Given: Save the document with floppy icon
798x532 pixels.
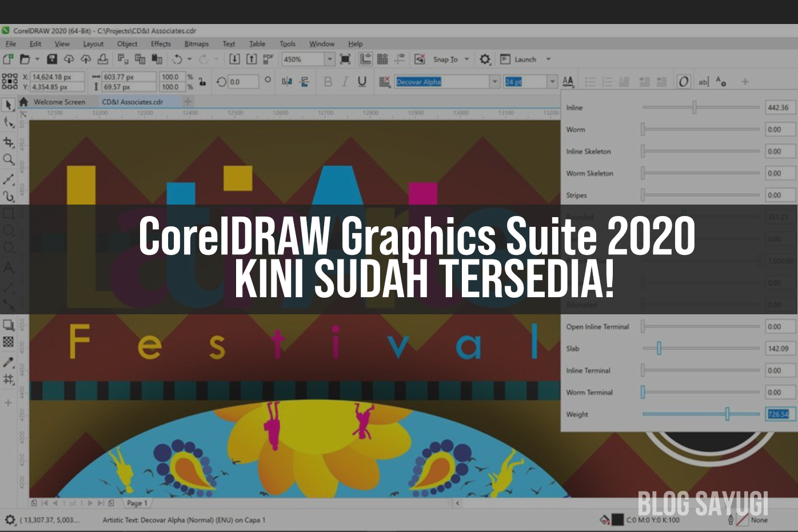Looking at the screenshot, I should [52, 59].
